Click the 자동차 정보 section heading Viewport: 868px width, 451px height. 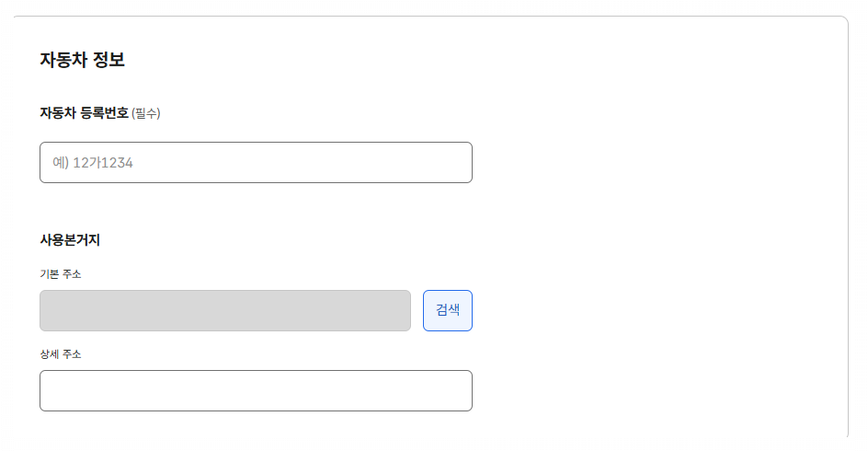click(x=82, y=60)
